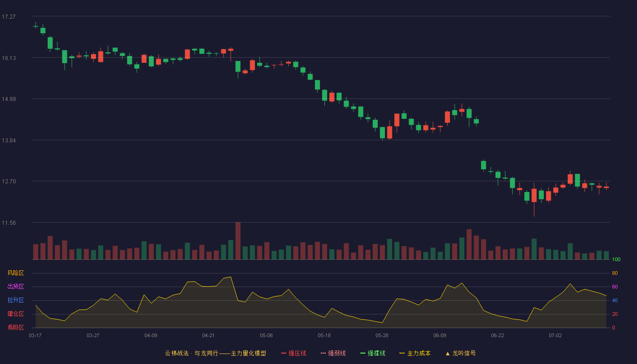Click the red line icon beside 强压线
637x364 pixels.
point(283,353)
